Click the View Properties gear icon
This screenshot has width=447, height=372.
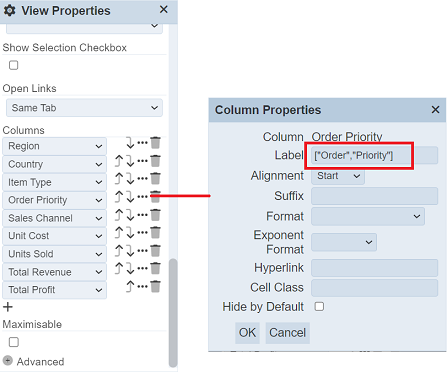point(9,10)
